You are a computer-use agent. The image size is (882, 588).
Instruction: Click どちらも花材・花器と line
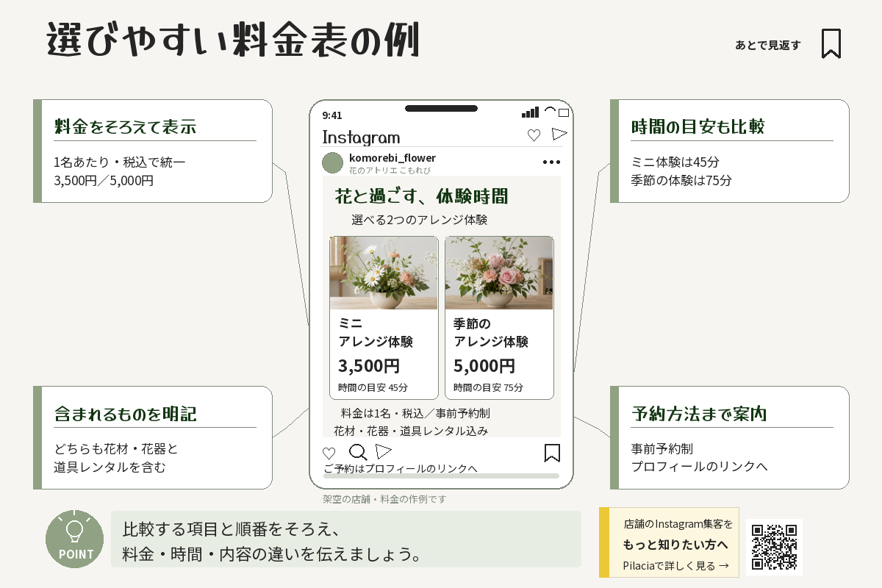pyautogui.click(x=116, y=449)
